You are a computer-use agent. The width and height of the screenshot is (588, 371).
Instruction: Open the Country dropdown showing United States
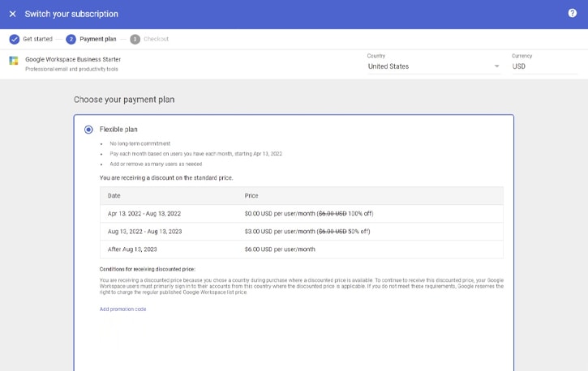434,66
